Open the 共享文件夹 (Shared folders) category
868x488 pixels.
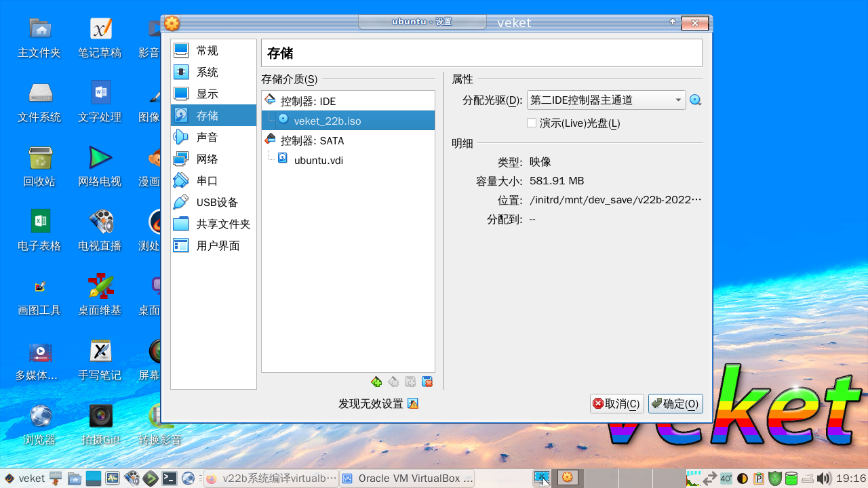tap(213, 224)
